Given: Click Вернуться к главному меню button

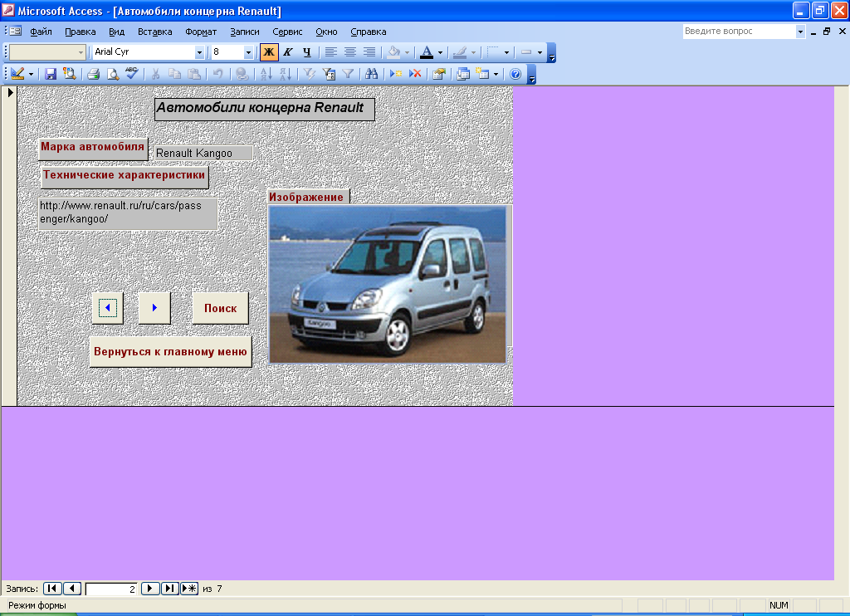Looking at the screenshot, I should [170, 351].
